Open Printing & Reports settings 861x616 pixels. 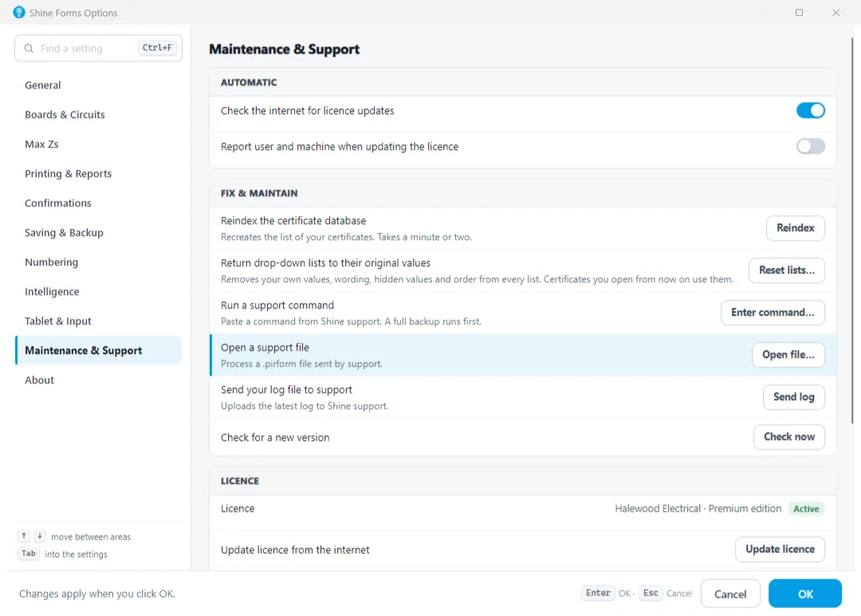point(98,174)
